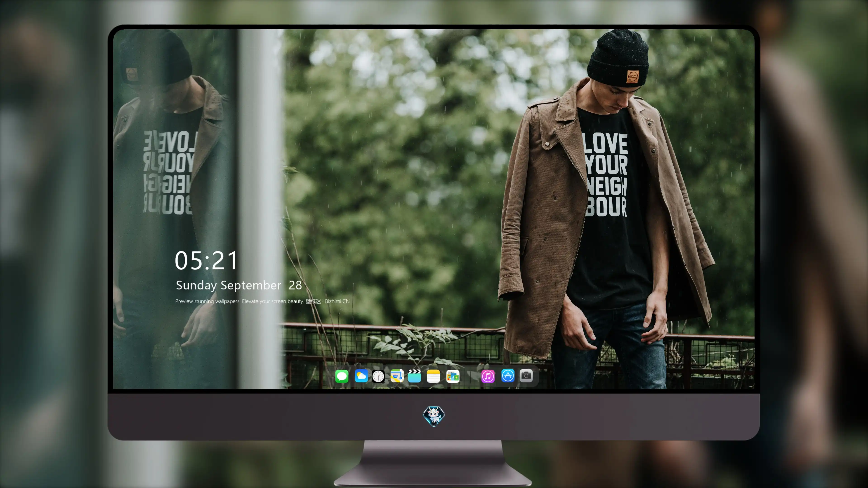868x488 pixels.
Task: Click the dragon mascot logo on monitor chin
Action: coord(434,416)
